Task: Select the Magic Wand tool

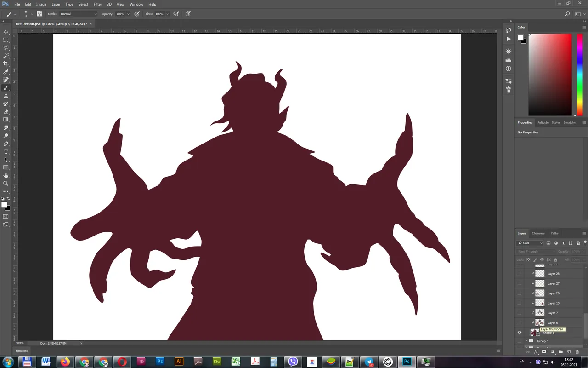Action: pyautogui.click(x=6, y=56)
